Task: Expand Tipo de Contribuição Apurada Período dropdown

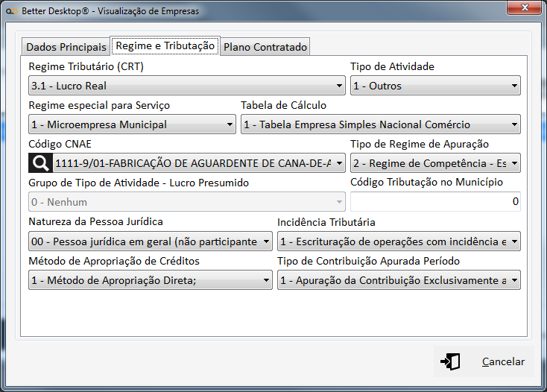Action: point(399,280)
